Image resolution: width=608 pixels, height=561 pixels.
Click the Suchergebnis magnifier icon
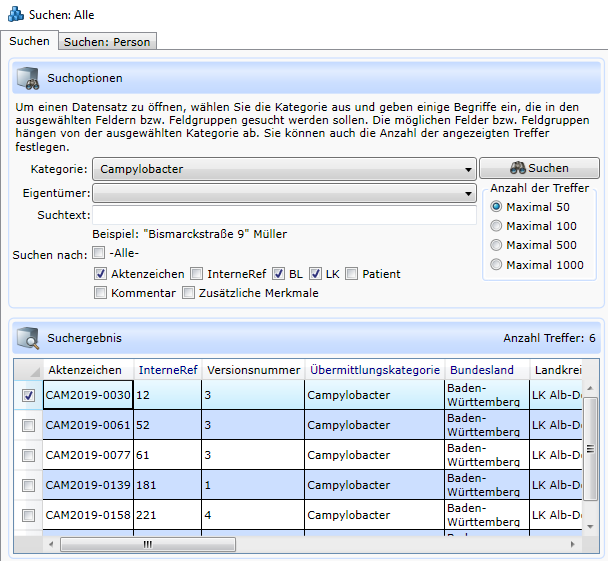tap(28, 338)
